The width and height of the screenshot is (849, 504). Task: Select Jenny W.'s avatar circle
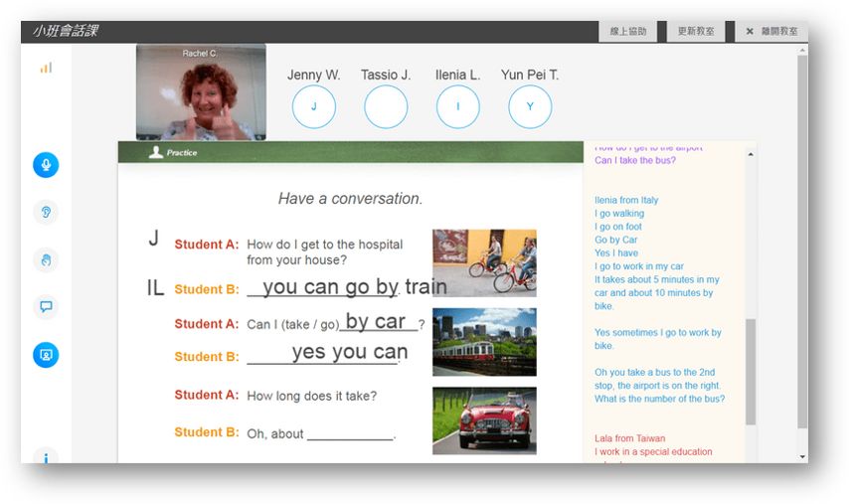pos(313,106)
